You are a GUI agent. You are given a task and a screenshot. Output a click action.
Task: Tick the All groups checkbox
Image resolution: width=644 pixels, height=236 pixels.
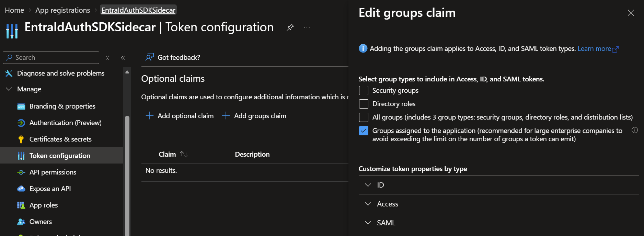[364, 117]
